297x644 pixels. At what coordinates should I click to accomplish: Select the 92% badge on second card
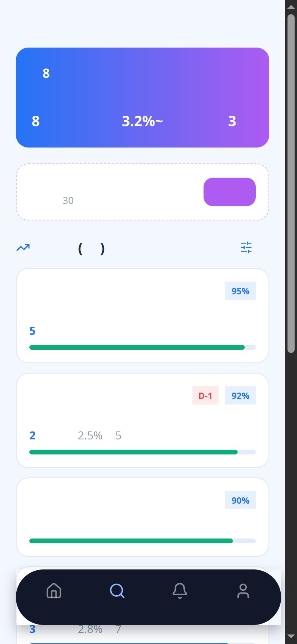240,395
